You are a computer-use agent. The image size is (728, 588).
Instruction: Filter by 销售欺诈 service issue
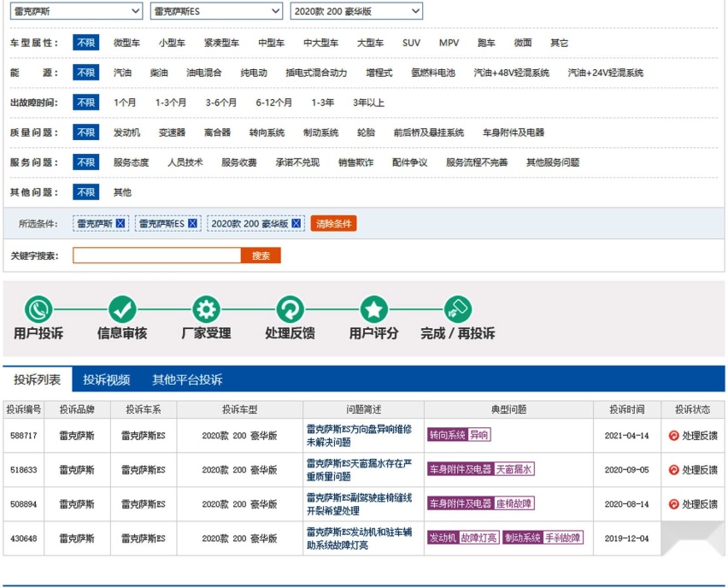point(355,162)
